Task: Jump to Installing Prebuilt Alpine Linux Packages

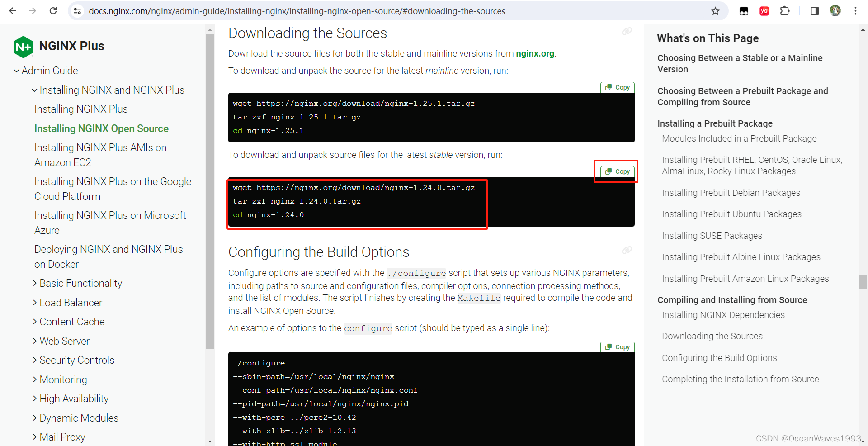Action: tap(741, 257)
